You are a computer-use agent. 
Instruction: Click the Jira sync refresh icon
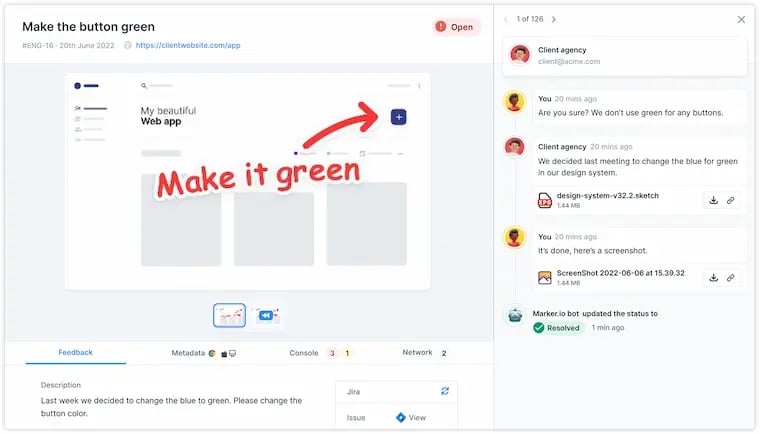445,391
